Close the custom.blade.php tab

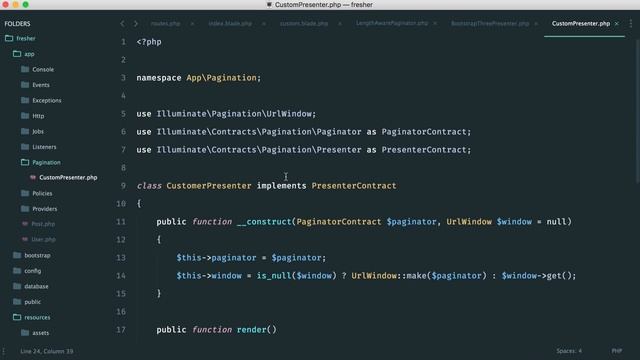point(340,24)
